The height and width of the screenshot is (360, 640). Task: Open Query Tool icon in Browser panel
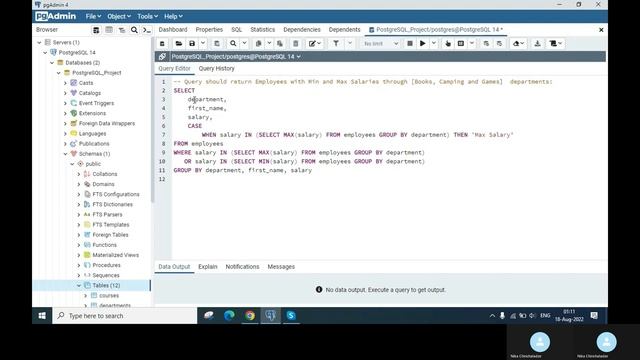[96, 30]
